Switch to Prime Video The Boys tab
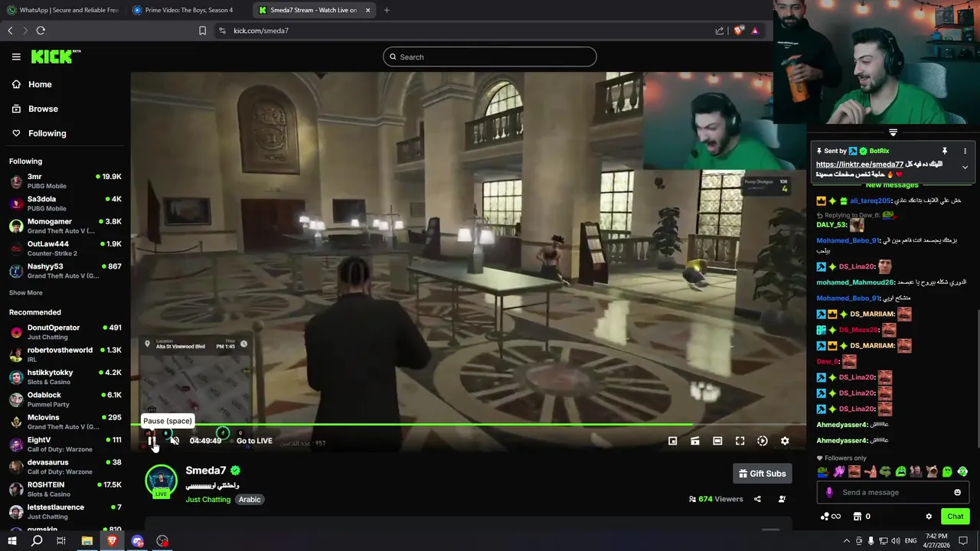Image resolution: width=980 pixels, height=551 pixels. (x=188, y=10)
